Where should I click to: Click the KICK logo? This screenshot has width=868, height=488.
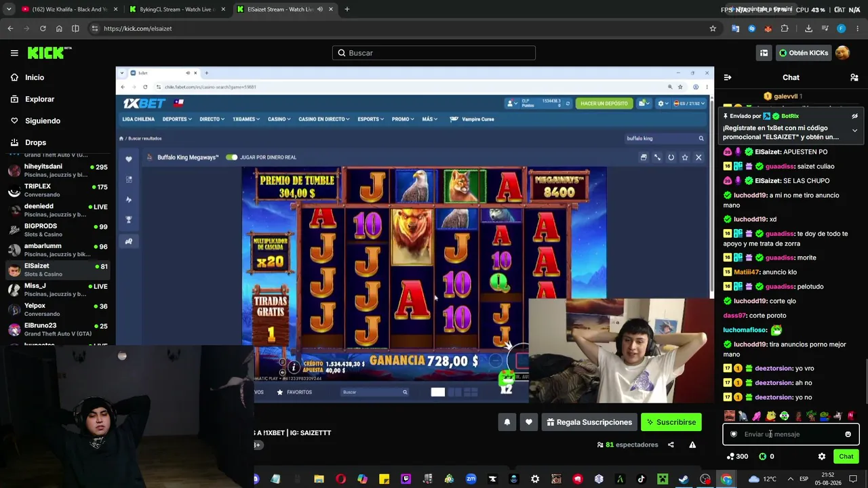click(x=50, y=53)
